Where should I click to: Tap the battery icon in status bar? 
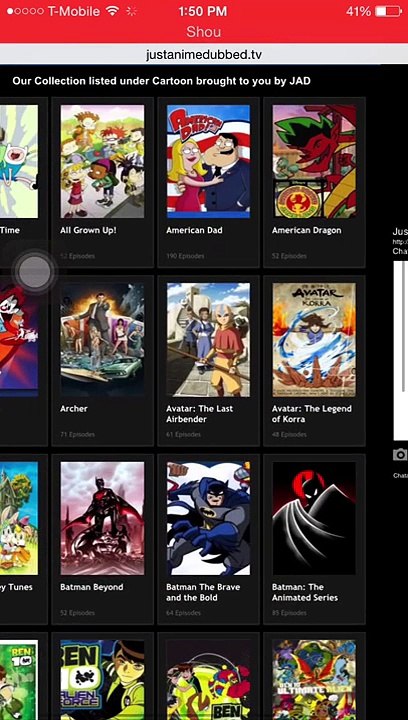point(388,11)
